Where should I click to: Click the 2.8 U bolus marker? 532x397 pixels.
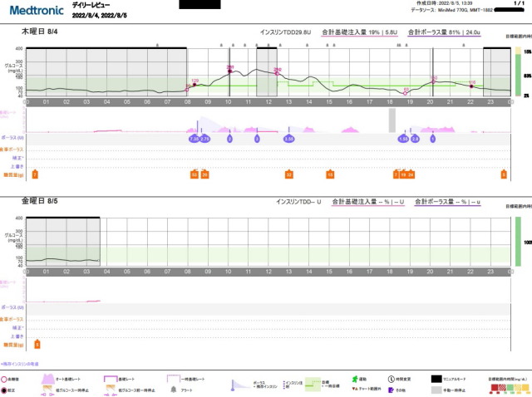coord(415,139)
